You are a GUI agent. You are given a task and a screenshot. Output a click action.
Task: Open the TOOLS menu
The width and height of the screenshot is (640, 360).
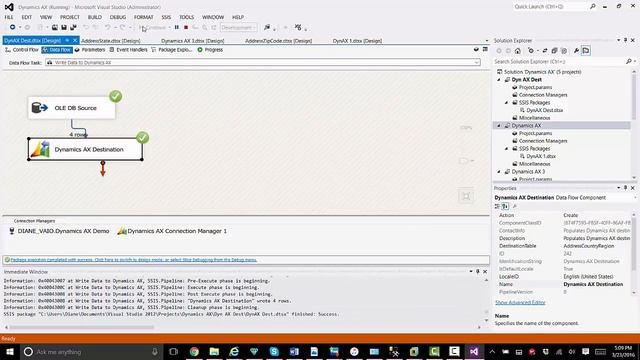pyautogui.click(x=187, y=17)
